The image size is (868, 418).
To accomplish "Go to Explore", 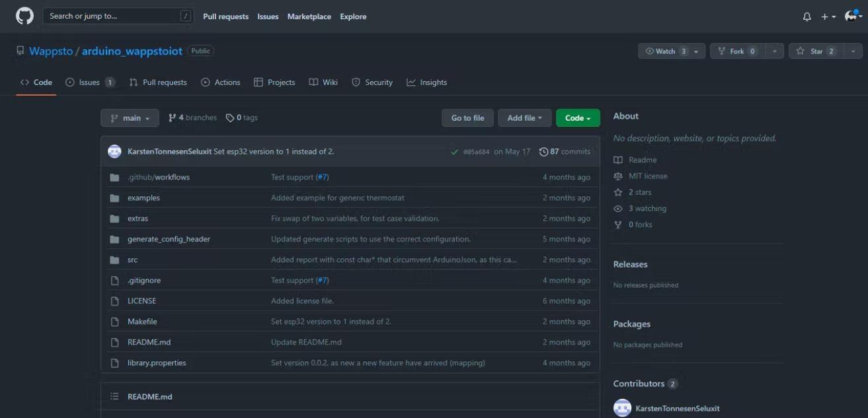I will click(x=353, y=17).
